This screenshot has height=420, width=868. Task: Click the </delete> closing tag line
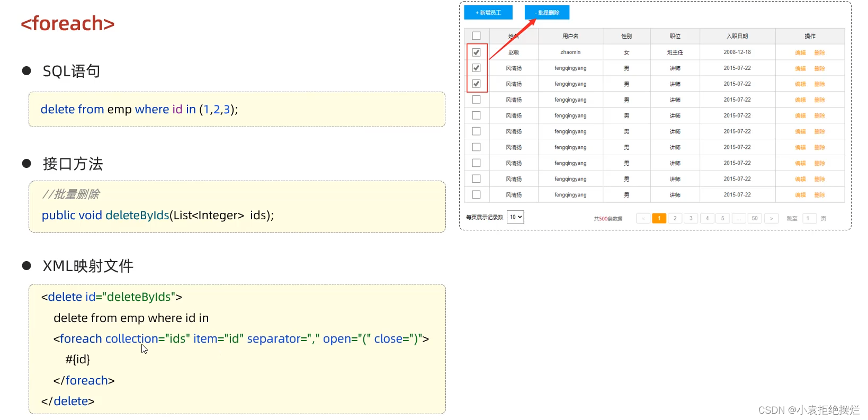pos(68,401)
